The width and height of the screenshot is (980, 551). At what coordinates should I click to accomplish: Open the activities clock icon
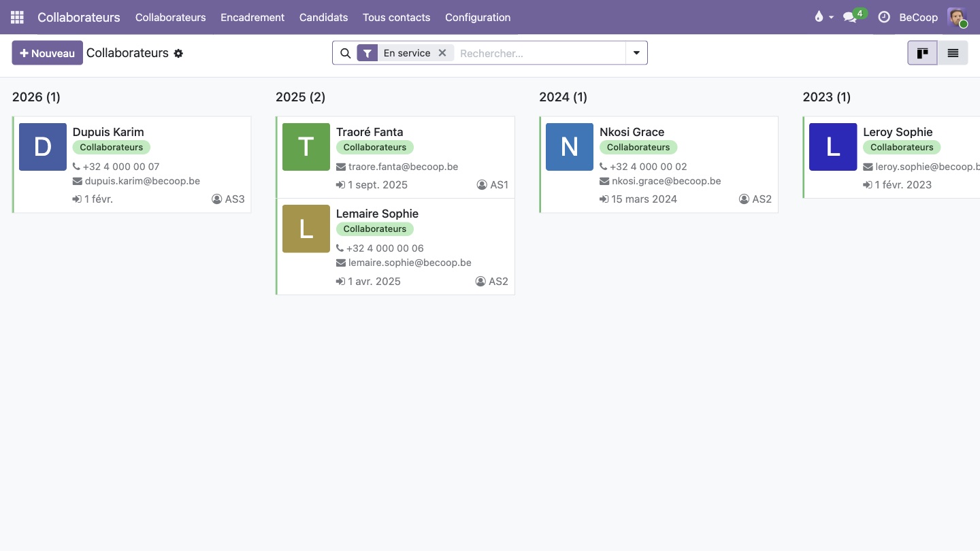(x=884, y=17)
